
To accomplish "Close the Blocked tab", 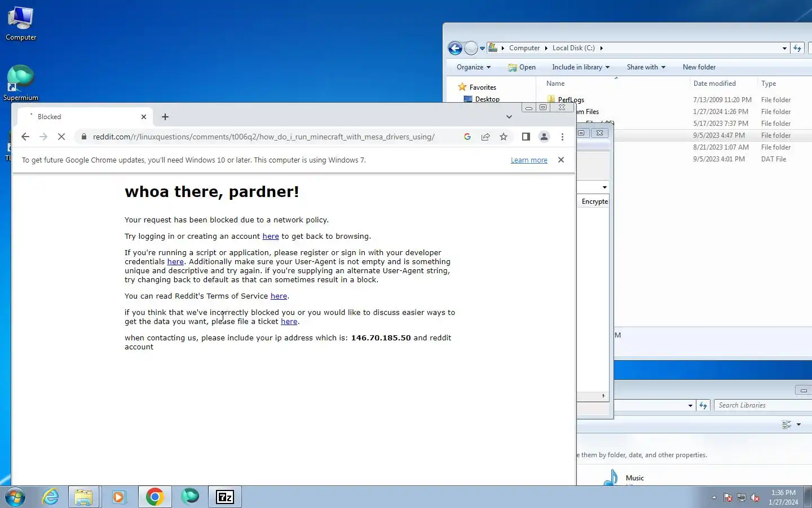I will [x=144, y=117].
